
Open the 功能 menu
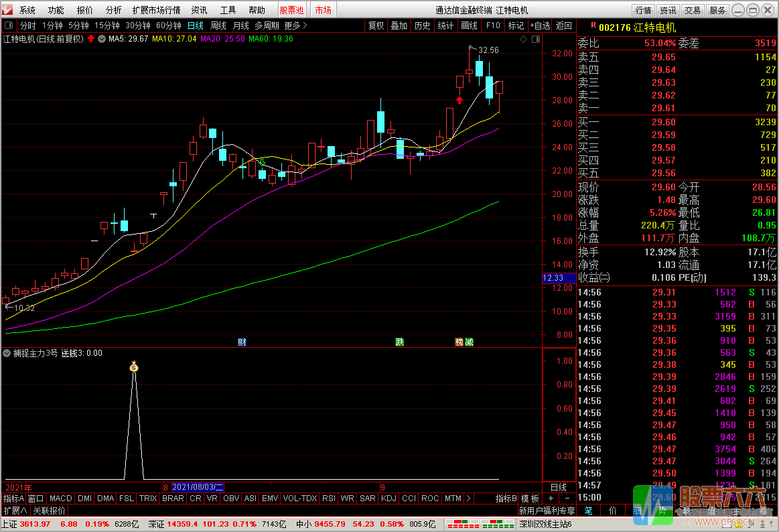coord(56,10)
